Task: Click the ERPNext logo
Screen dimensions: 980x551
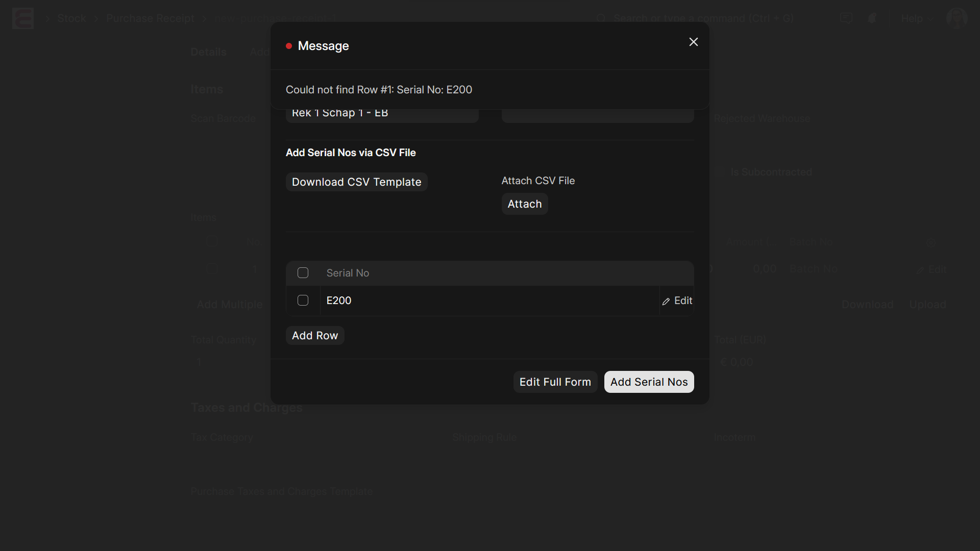Action: coord(22,18)
